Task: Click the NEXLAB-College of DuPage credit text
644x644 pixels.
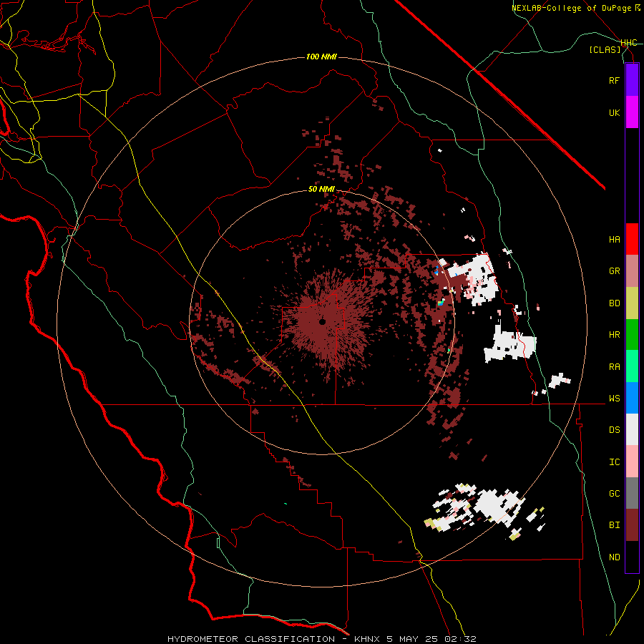Action: coord(571,8)
